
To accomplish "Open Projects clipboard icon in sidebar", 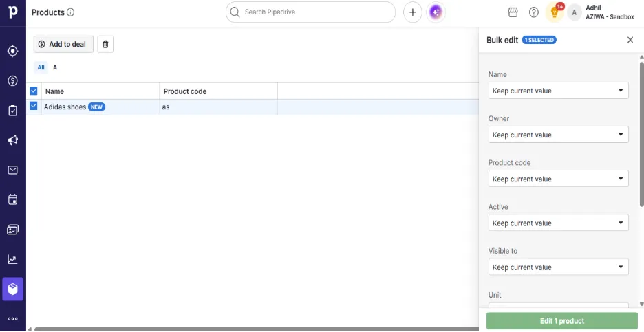I will 13,111.
